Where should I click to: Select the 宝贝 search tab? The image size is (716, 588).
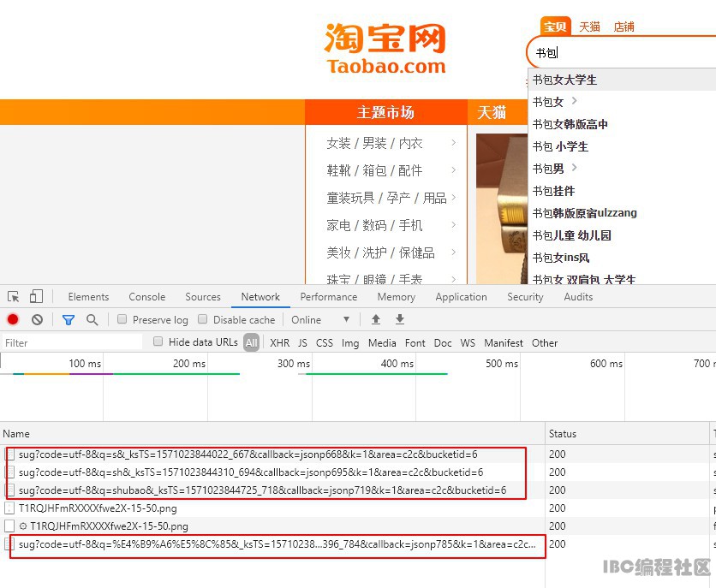(x=555, y=27)
